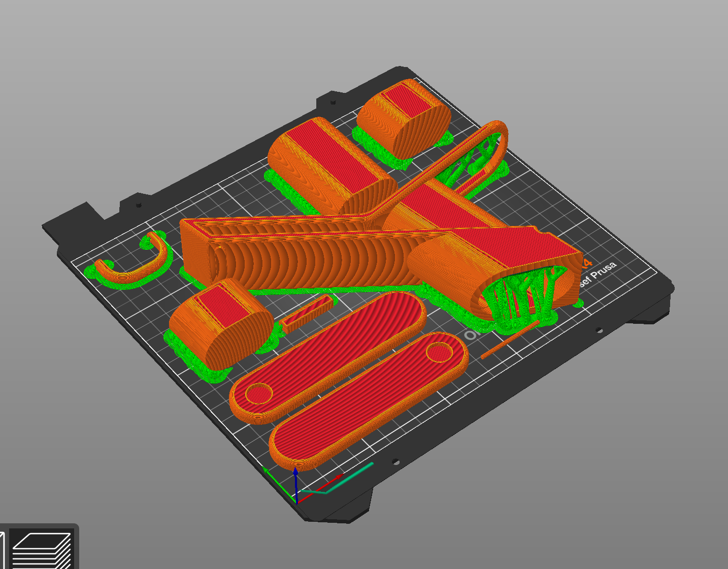Select the thin orange rod lying alone on the bed
Screen dimensions: 728x569
[510, 339]
